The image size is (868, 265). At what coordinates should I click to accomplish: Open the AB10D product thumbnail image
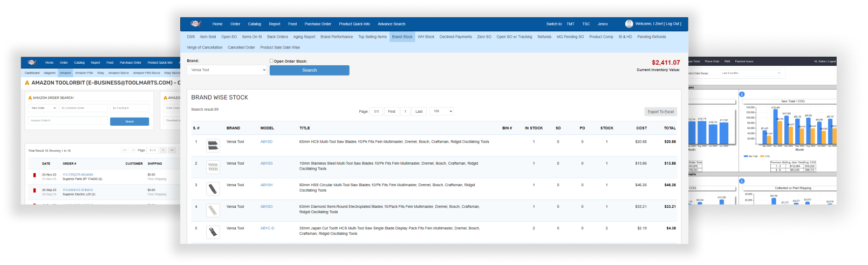tap(213, 145)
